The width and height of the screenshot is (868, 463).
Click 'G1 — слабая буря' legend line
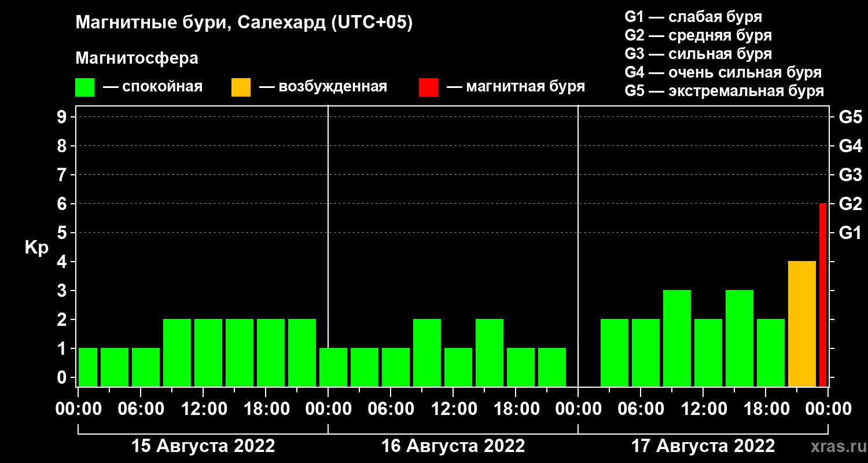click(x=693, y=17)
